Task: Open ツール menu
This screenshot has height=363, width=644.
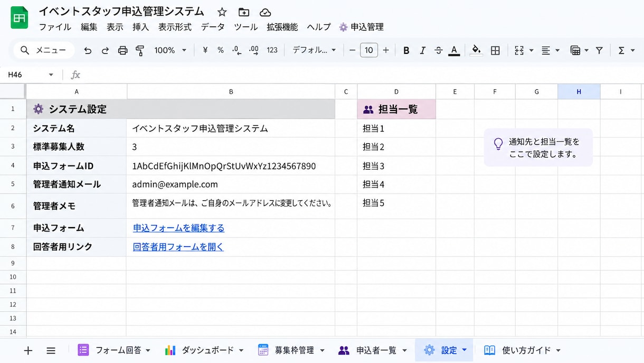Action: (246, 27)
